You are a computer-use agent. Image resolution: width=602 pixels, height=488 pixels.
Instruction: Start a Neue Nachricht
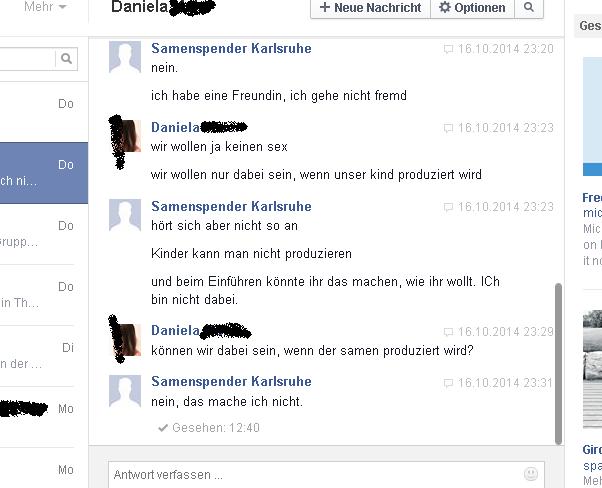click(370, 7)
